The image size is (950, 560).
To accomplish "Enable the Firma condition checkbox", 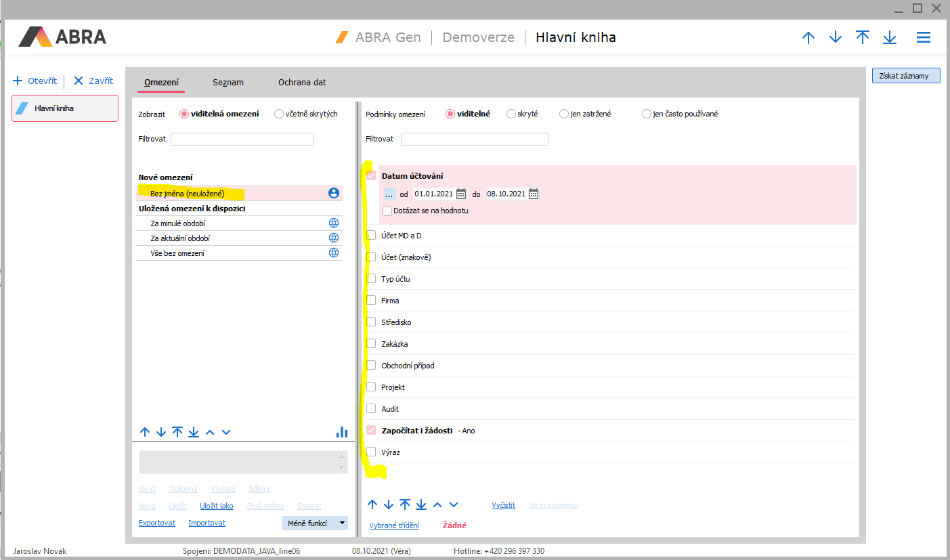I will tap(371, 300).
